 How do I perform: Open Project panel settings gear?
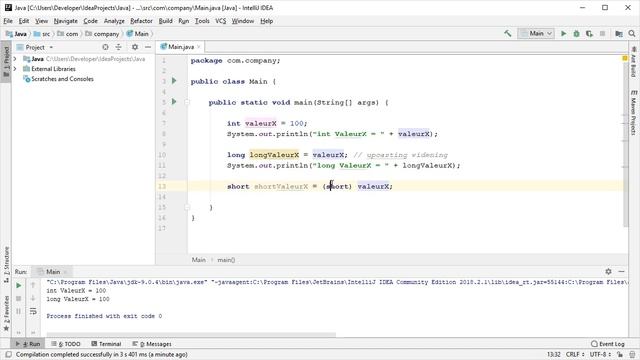[x=135, y=47]
